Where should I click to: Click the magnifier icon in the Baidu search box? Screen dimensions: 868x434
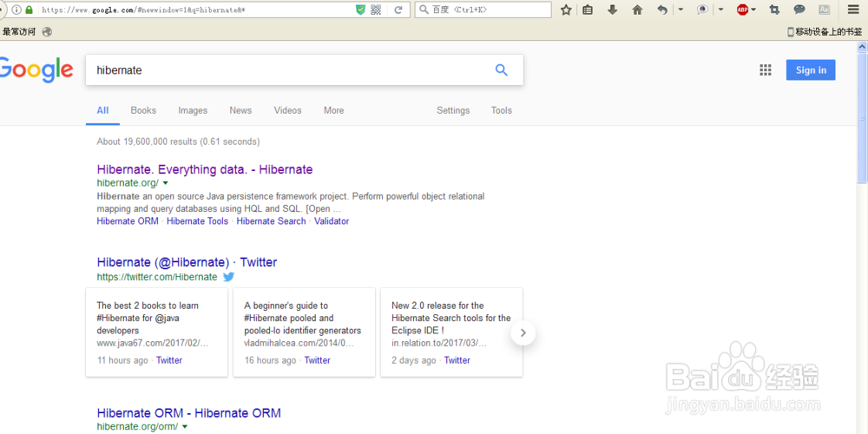[x=424, y=10]
